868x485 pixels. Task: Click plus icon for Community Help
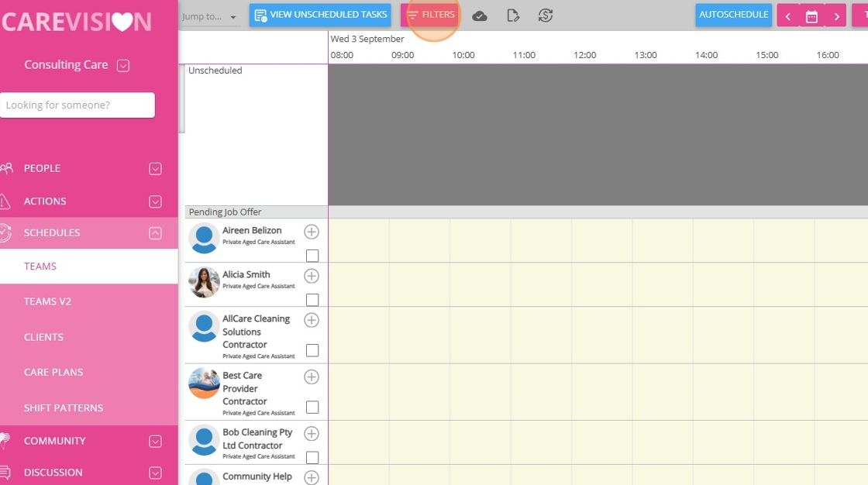tap(312, 477)
